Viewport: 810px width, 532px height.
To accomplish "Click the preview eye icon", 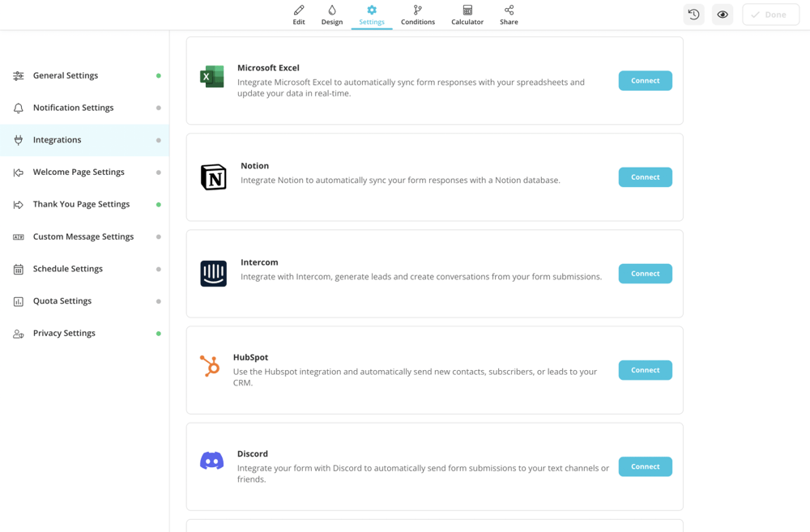I will pyautogui.click(x=723, y=15).
